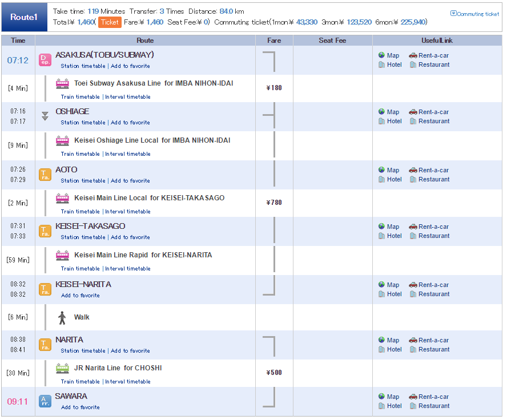Screen dimensions: 507x420
Task: Open Train timetable for Keisei Main Line Rapid
Action: 80,269
